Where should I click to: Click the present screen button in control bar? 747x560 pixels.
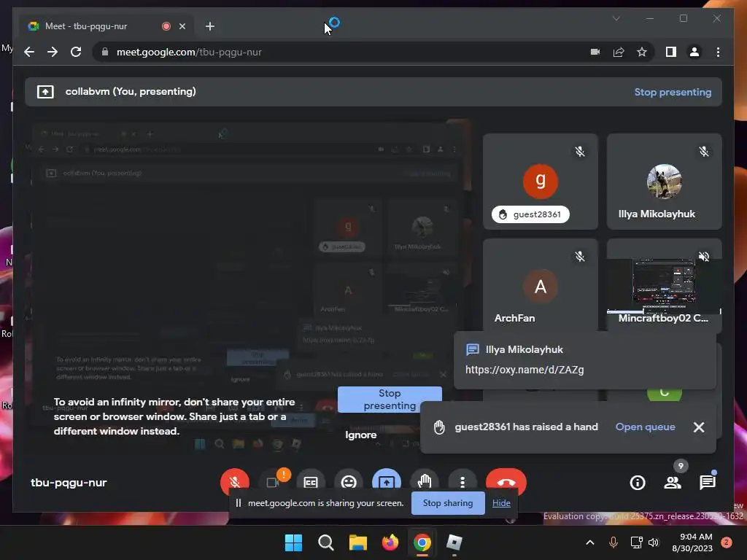point(387,483)
